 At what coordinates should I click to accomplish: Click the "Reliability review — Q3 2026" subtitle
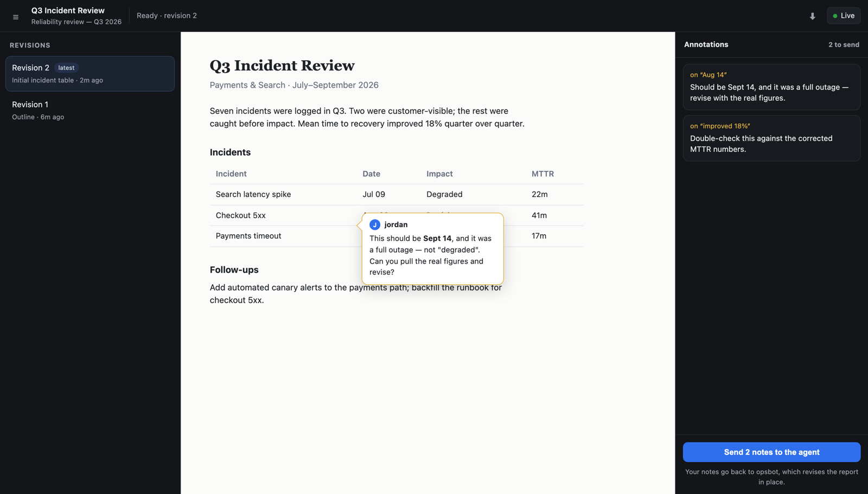coord(76,22)
